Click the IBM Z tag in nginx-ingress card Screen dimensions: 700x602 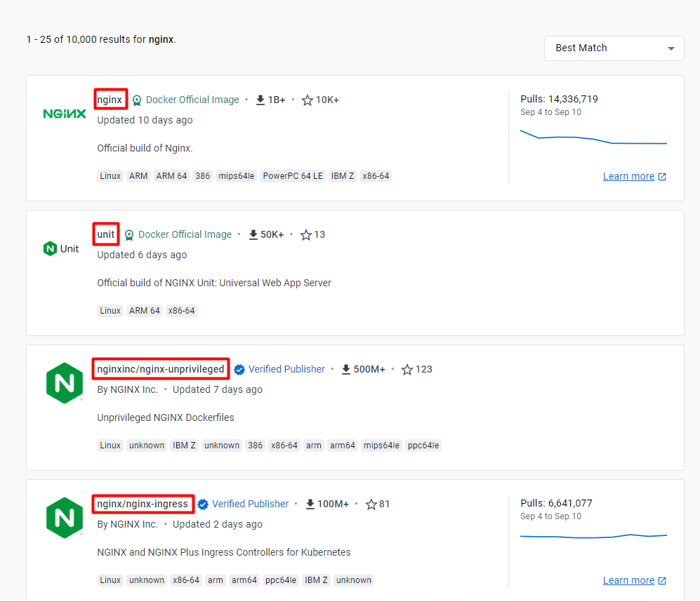[316, 580]
